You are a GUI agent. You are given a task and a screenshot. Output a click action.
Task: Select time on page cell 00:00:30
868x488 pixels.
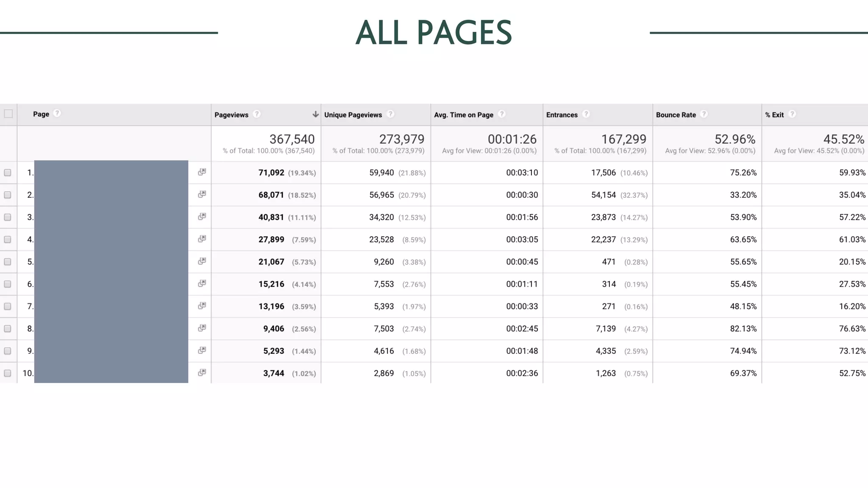pos(522,195)
